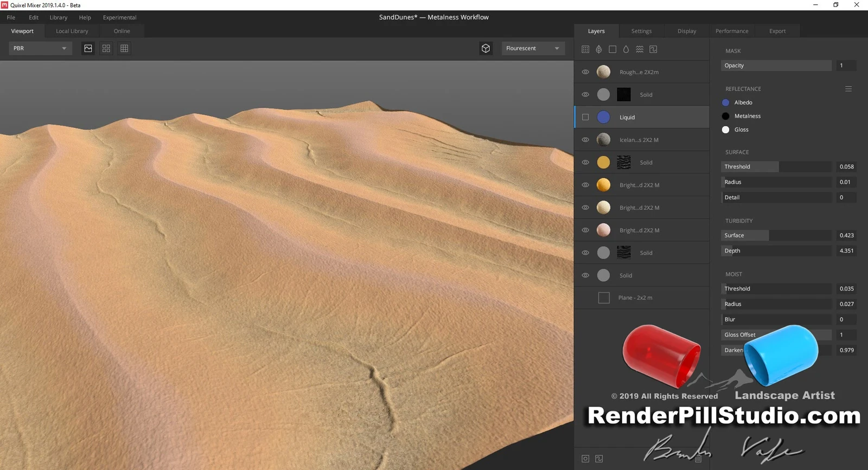Adjust the Turbidity Depth slider
The image size is (868, 470).
point(776,251)
